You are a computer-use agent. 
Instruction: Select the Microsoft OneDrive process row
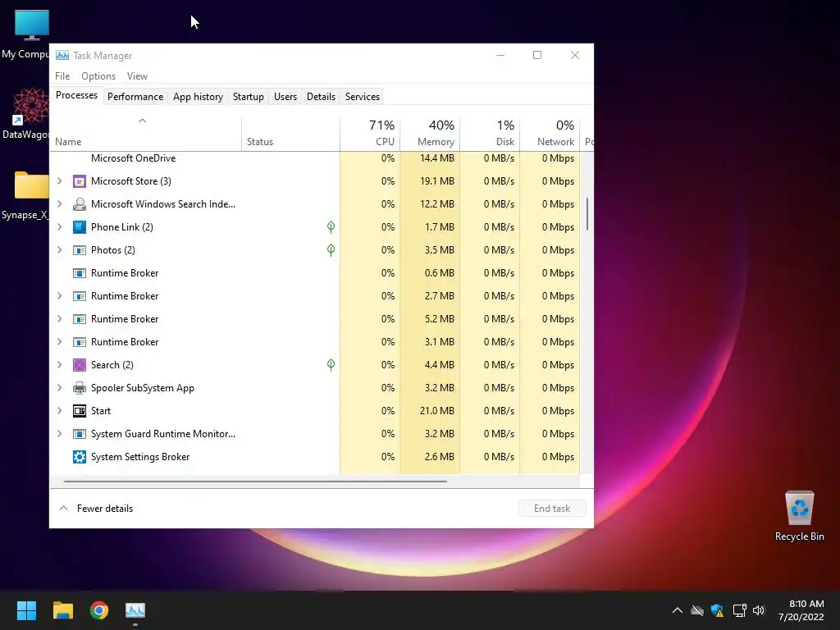click(314, 158)
